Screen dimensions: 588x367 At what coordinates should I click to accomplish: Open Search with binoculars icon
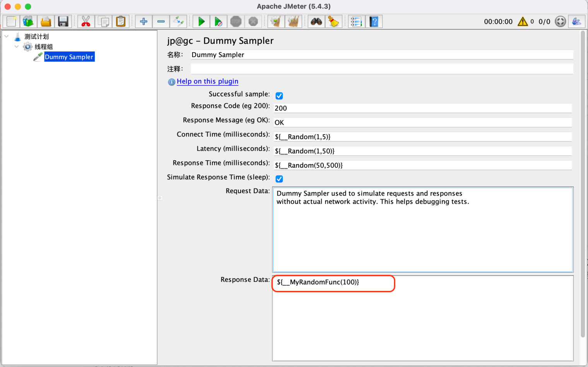(316, 21)
